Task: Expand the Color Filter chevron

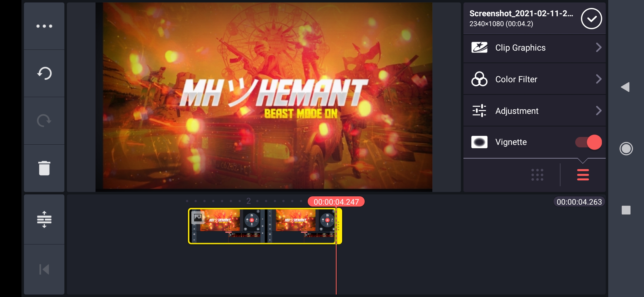Action: tap(598, 79)
